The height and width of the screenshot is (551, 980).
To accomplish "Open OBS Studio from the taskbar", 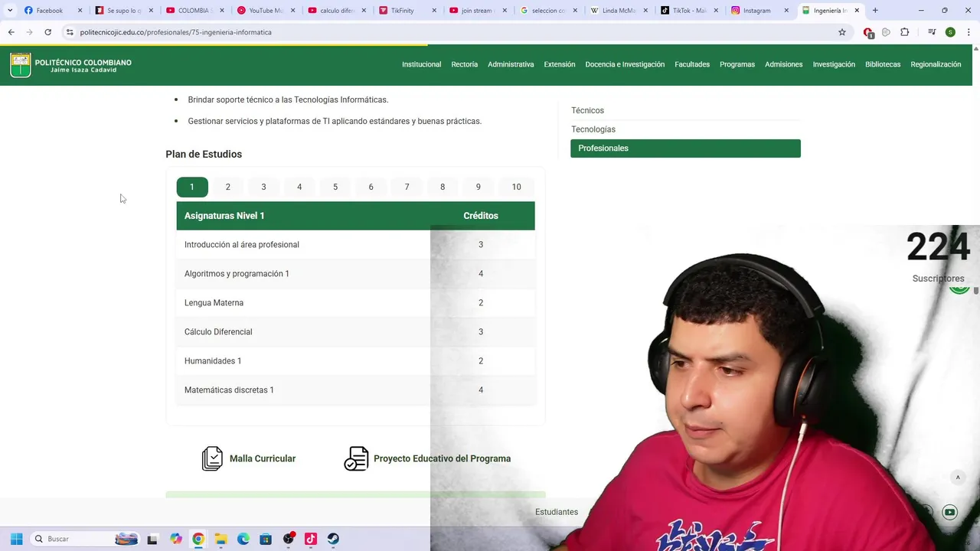I will 289,539.
